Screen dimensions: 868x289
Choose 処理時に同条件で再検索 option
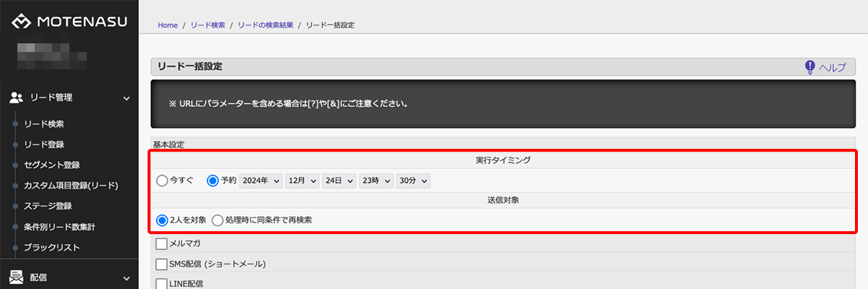pyautogui.click(x=217, y=220)
